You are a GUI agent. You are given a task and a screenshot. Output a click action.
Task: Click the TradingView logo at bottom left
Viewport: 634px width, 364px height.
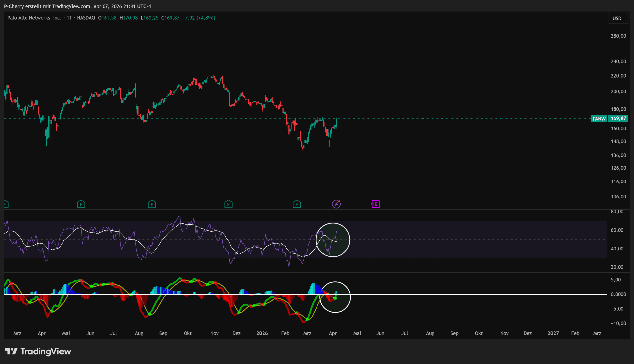coord(38,351)
